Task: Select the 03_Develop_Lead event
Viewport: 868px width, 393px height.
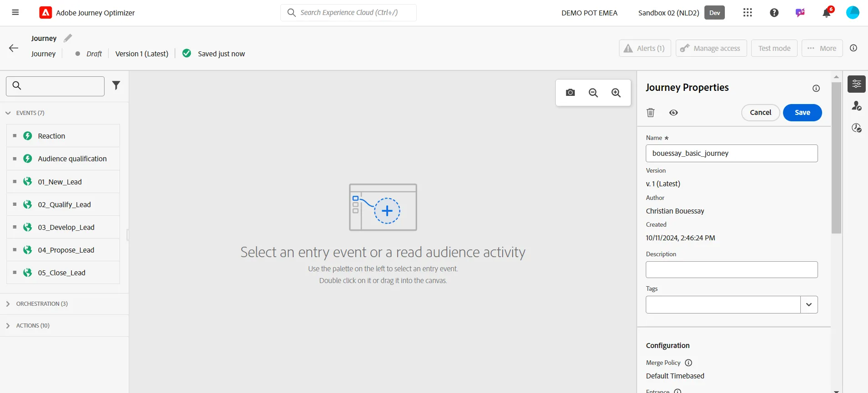Action: click(x=63, y=227)
